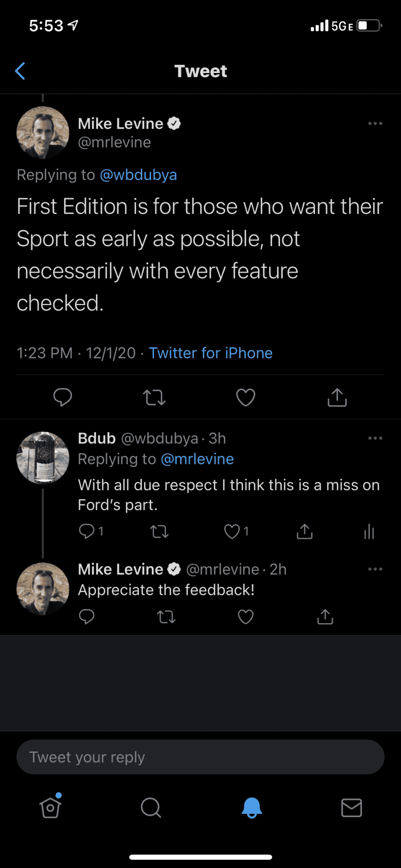This screenshot has width=401, height=868.
Task: Reply to Mike Levine's main tweet
Action: (x=63, y=397)
